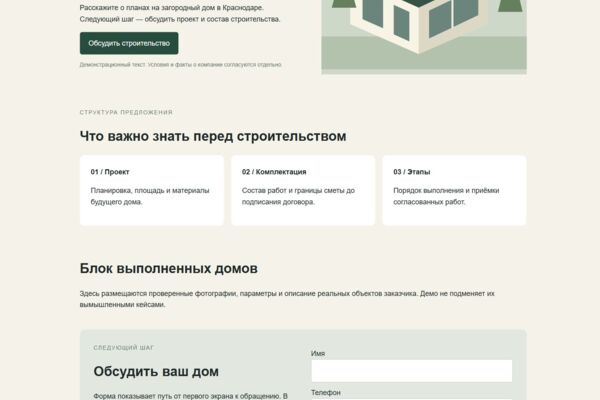
Task: Click the 'Обсудить строительство' button
Action: pos(129,43)
